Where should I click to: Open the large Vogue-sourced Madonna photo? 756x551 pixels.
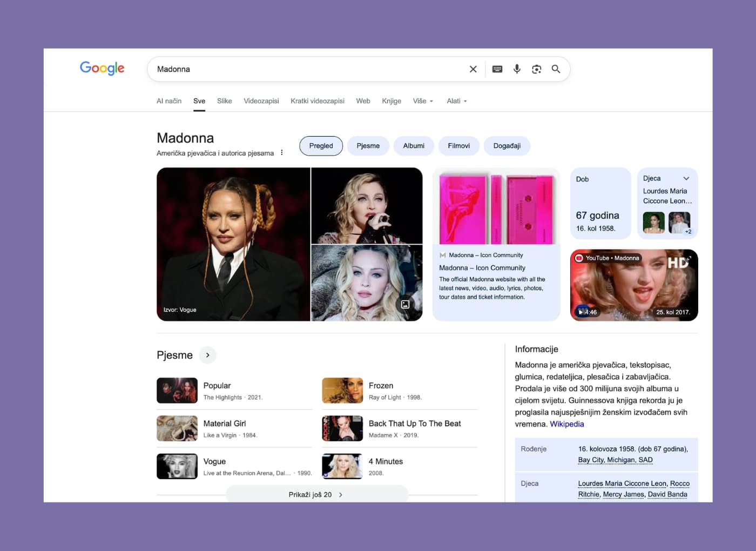(x=233, y=244)
